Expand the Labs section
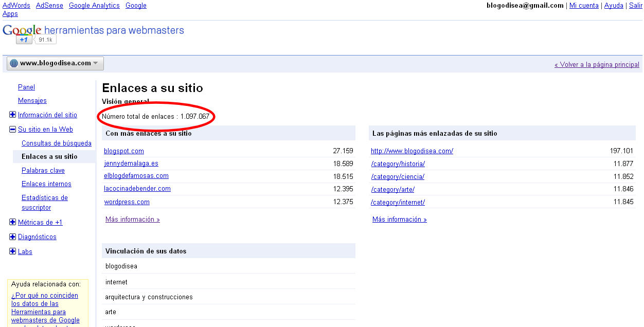 [13, 252]
